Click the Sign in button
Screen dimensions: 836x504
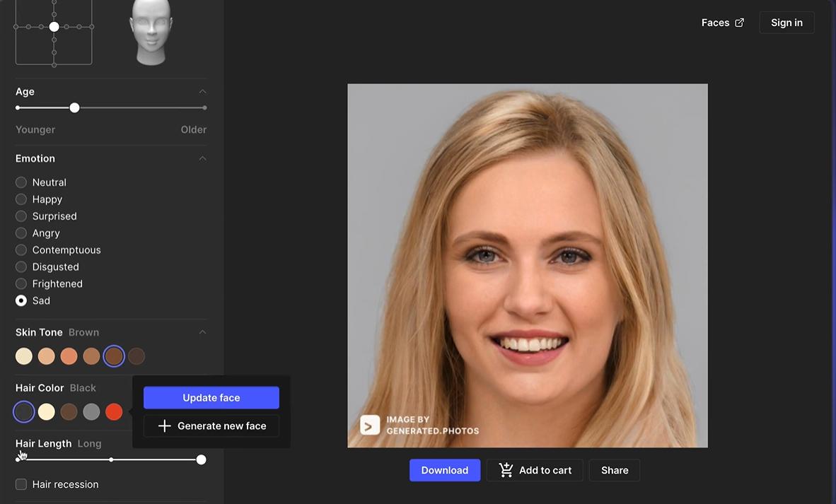click(x=786, y=23)
